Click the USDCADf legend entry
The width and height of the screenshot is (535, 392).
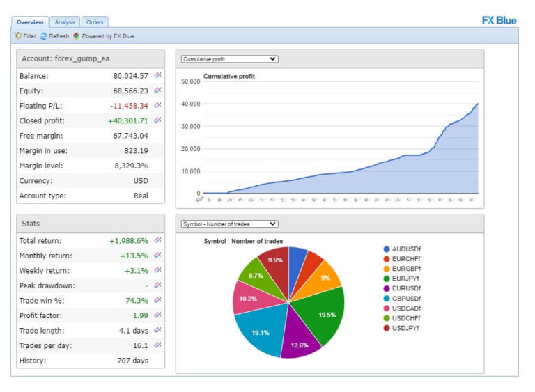pos(402,308)
